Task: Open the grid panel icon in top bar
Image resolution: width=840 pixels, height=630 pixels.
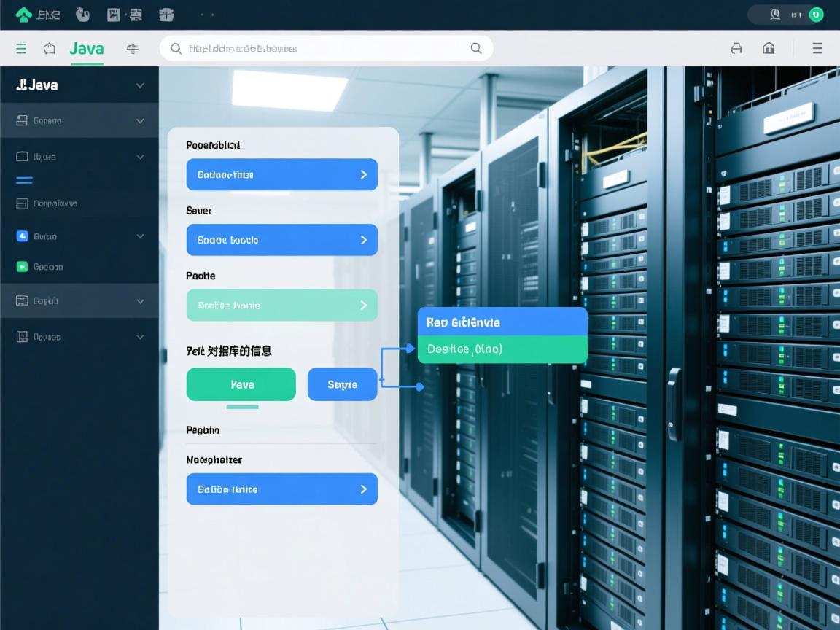Action: click(x=113, y=13)
